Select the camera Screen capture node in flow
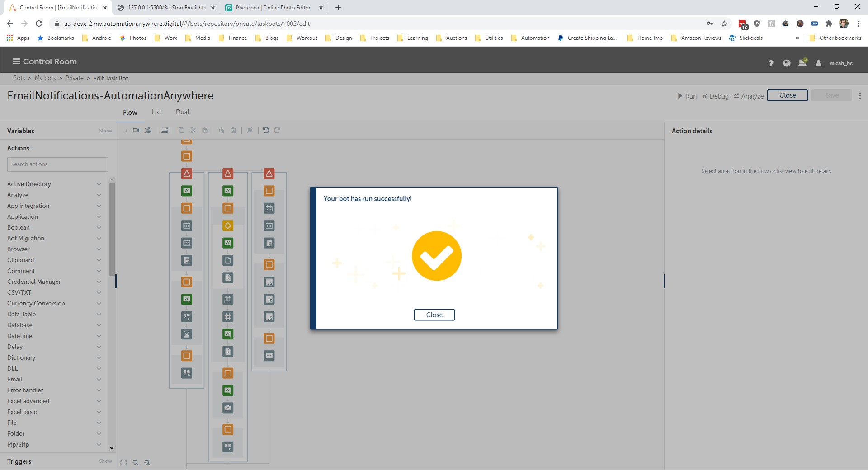This screenshot has height=470, width=868. pyautogui.click(x=228, y=408)
